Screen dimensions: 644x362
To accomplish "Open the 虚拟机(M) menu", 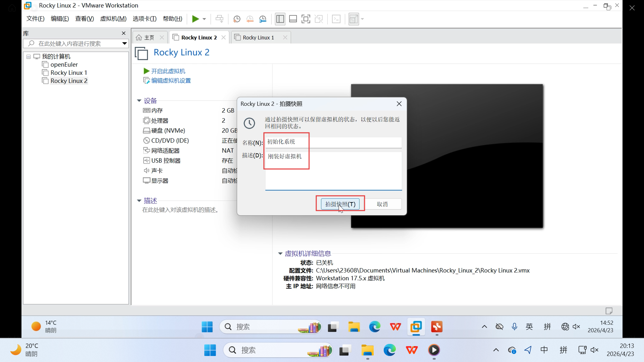I will coord(113,19).
